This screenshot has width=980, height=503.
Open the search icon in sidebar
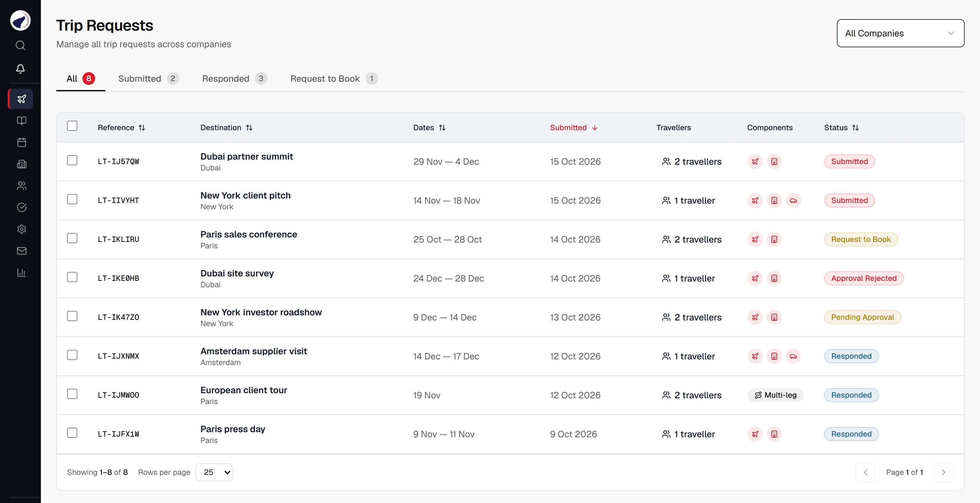click(20, 45)
